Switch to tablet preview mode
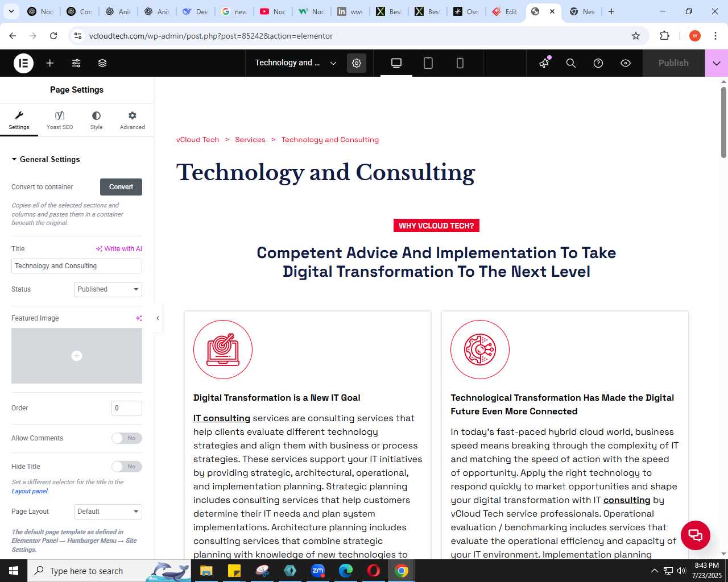 [428, 63]
